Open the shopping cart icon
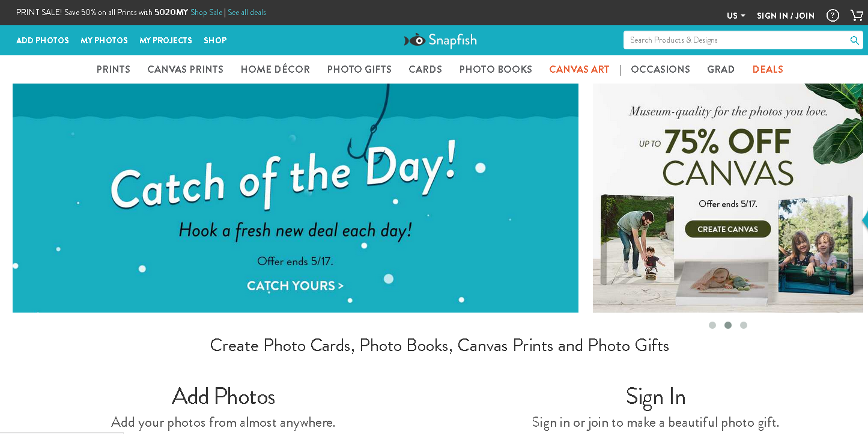Screen dimensions: 868x434 [x=857, y=16]
